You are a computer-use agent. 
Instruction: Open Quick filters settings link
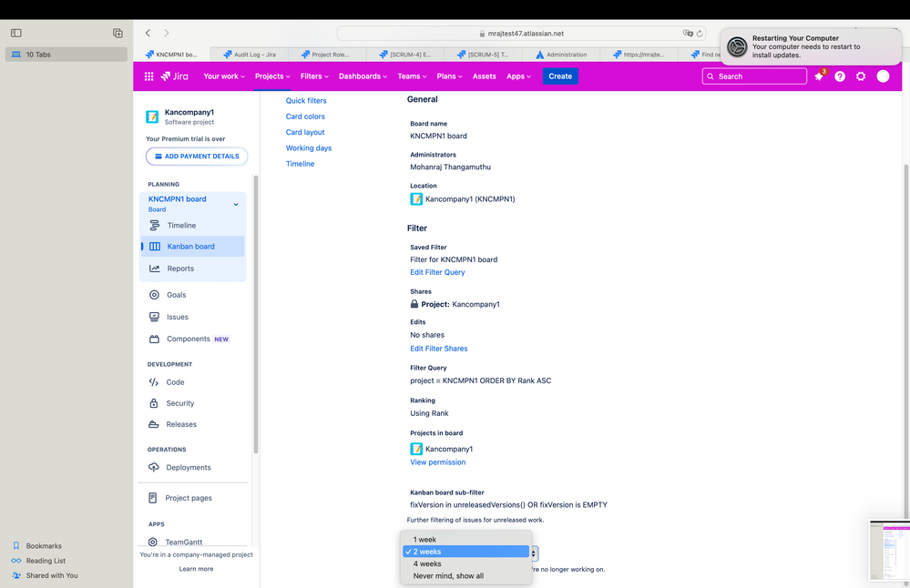tap(306, 100)
